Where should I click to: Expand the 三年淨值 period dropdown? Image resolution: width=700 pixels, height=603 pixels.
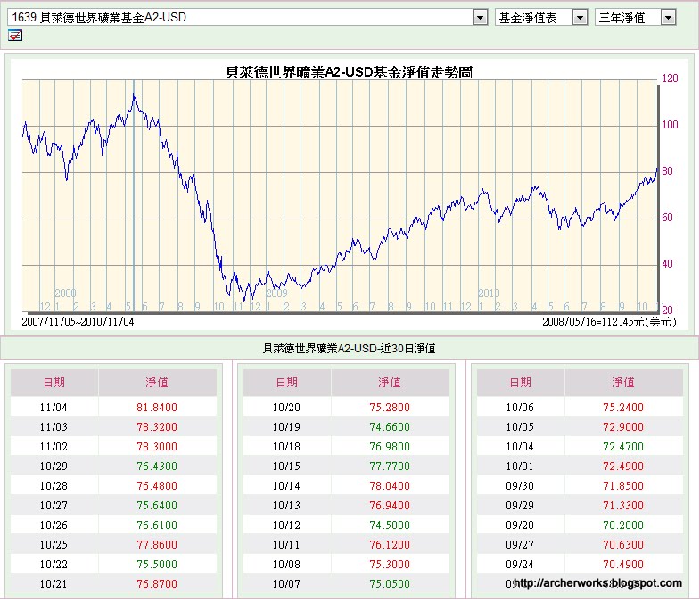[x=668, y=18]
